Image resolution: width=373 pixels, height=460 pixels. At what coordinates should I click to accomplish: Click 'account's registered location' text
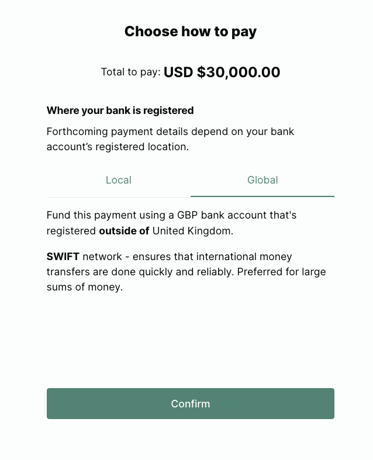tap(117, 147)
